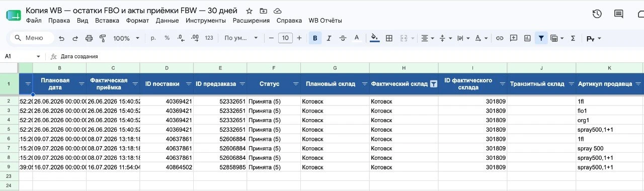The image size is (644, 191).
Task: Open version history clock icon
Action: [597, 14]
